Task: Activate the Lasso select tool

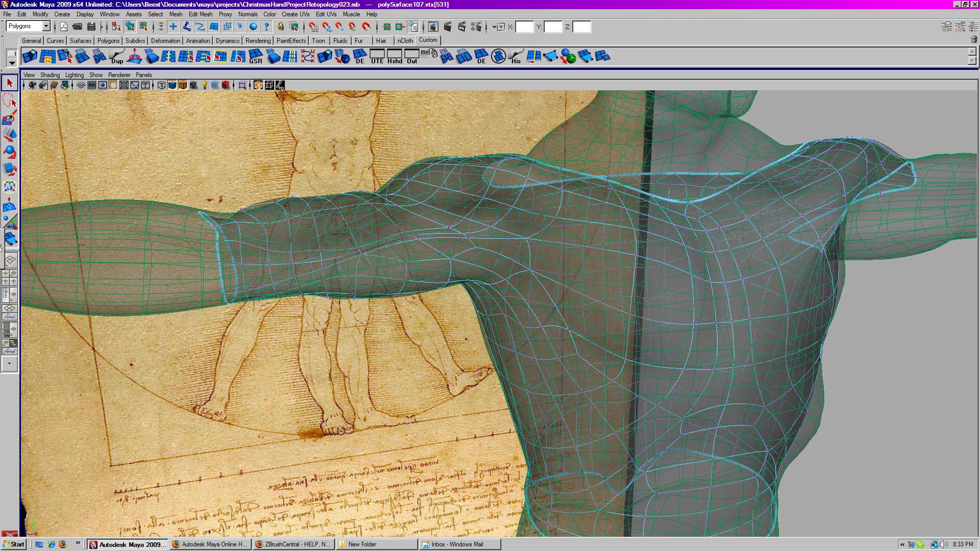Action: [9, 100]
